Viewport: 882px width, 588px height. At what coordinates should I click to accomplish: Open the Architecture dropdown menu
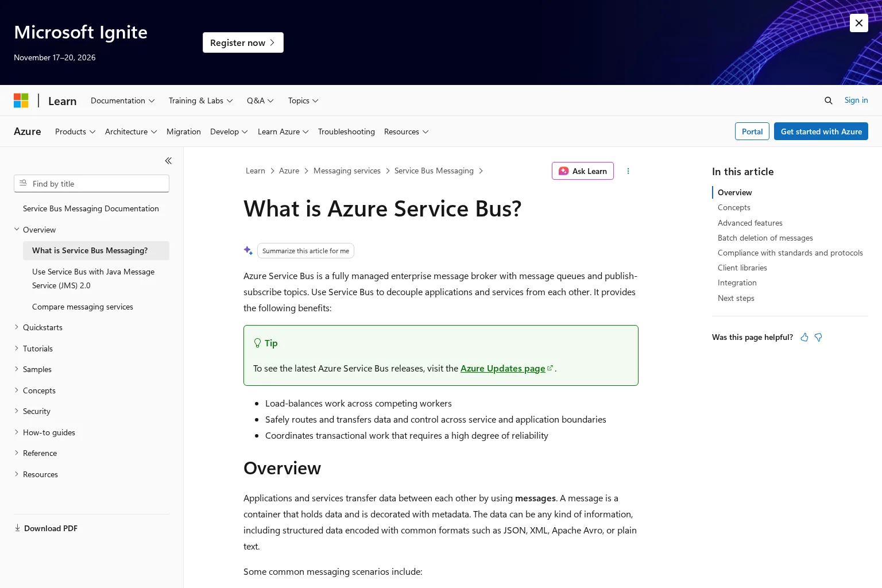(131, 131)
